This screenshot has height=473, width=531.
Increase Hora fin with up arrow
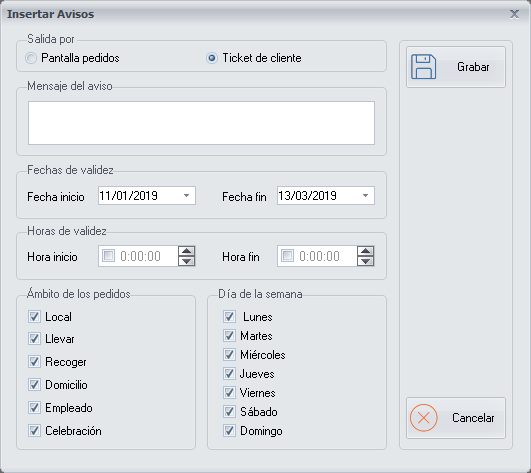click(365, 251)
